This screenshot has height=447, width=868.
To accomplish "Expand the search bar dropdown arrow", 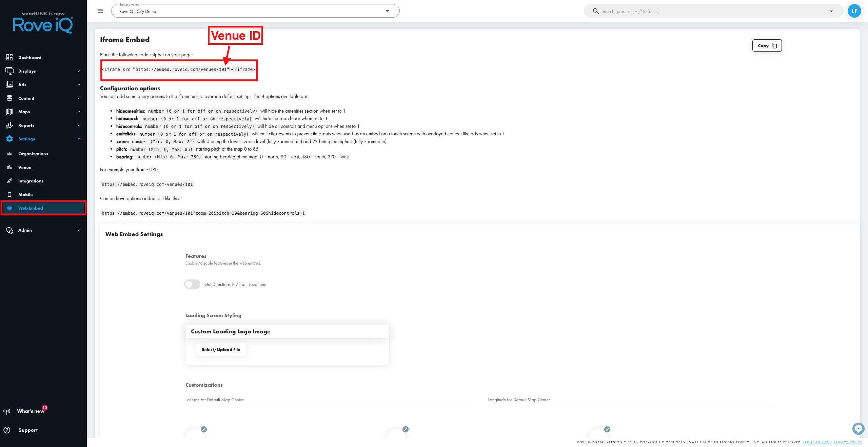I will [x=831, y=11].
